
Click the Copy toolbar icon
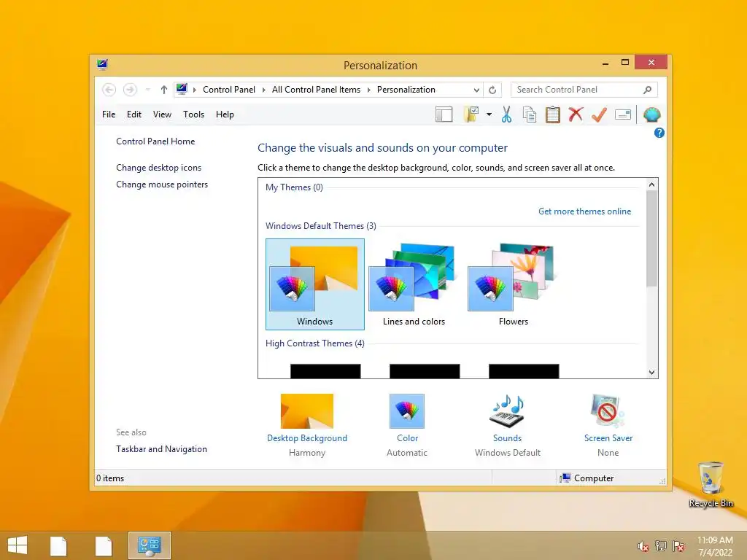point(530,114)
